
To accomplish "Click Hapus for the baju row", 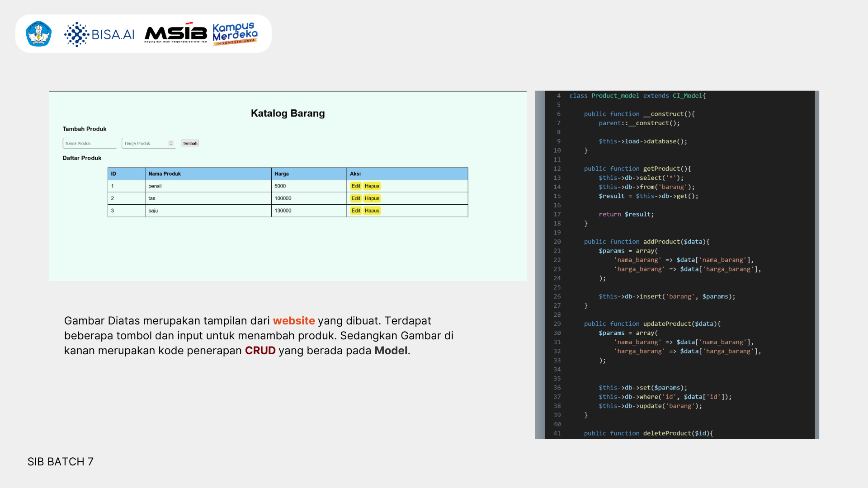I will [x=372, y=211].
